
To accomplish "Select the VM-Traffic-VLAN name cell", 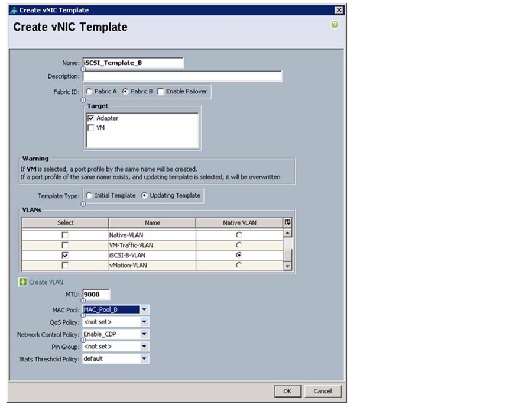I will (x=153, y=245).
